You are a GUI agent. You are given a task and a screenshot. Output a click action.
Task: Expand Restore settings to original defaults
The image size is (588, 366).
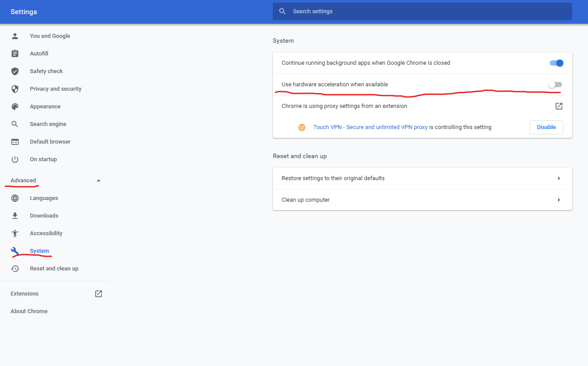559,178
